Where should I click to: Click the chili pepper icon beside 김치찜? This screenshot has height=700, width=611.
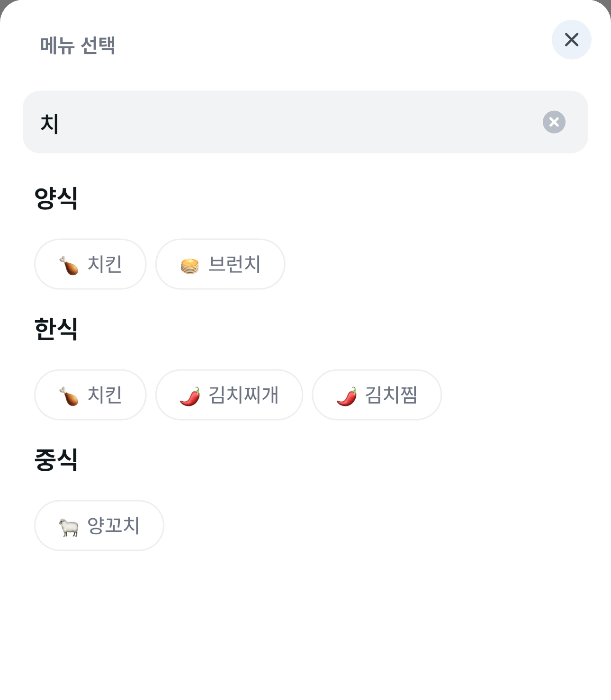click(347, 396)
